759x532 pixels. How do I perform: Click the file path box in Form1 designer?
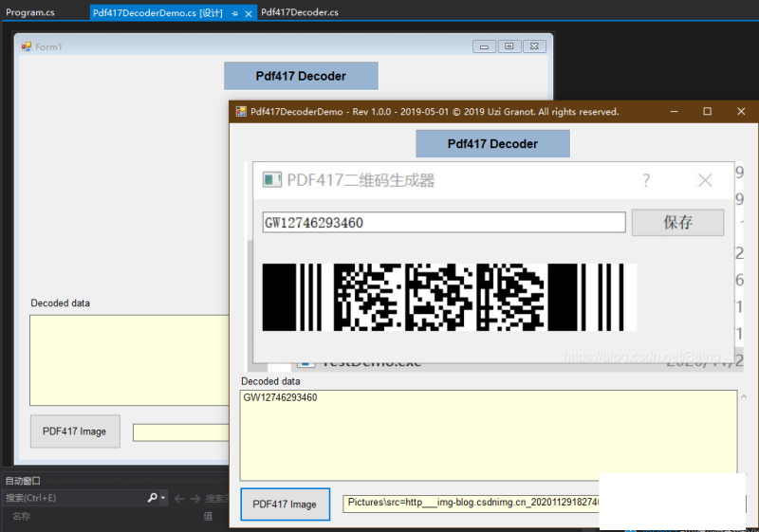pos(181,432)
